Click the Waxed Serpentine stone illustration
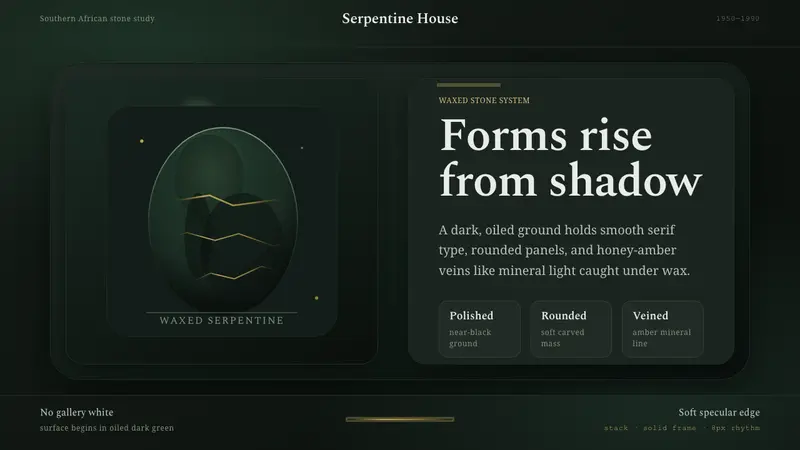800x450 pixels. pyautogui.click(x=222, y=219)
